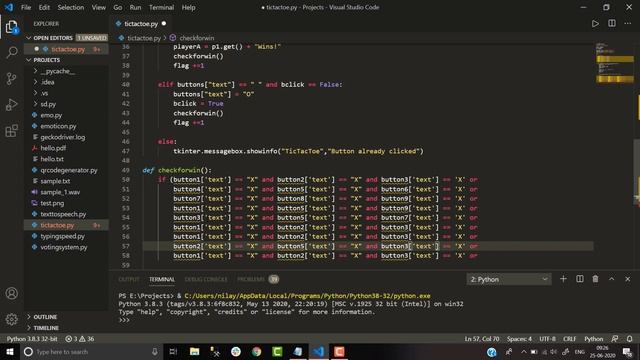Split the terminal panel

pyautogui.click(x=580, y=279)
